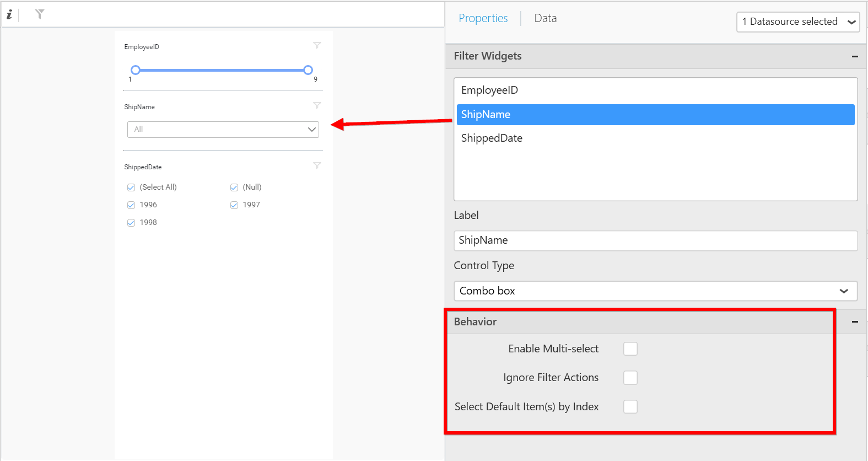Select EmployeeID in the Filter Widgets list
Screen dimensions: 868x461
coord(489,90)
